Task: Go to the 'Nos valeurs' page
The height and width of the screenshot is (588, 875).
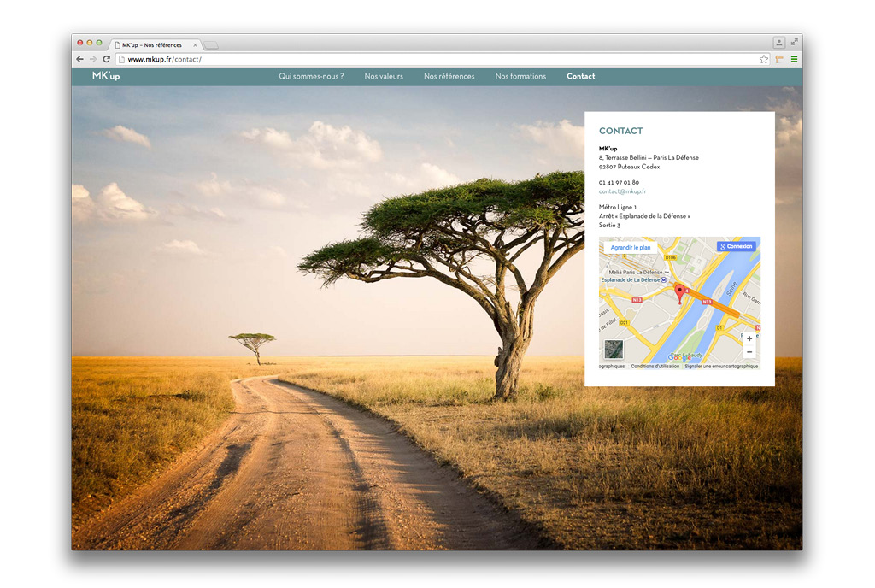Action: (x=384, y=76)
